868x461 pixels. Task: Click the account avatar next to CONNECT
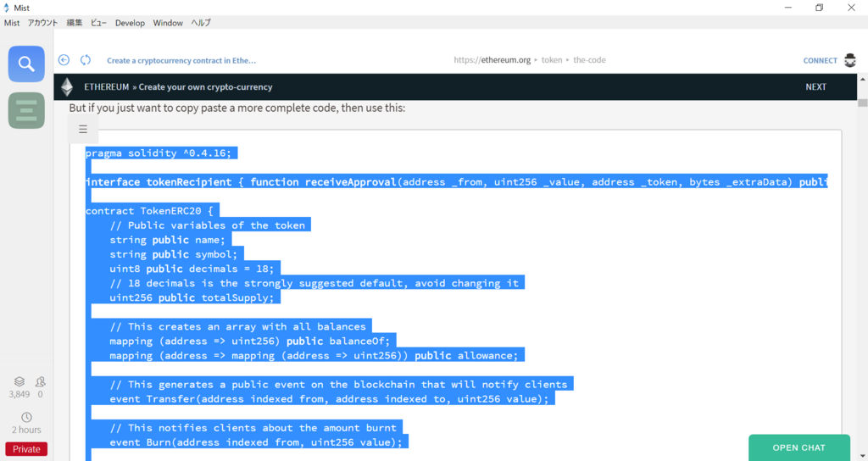[849, 60]
